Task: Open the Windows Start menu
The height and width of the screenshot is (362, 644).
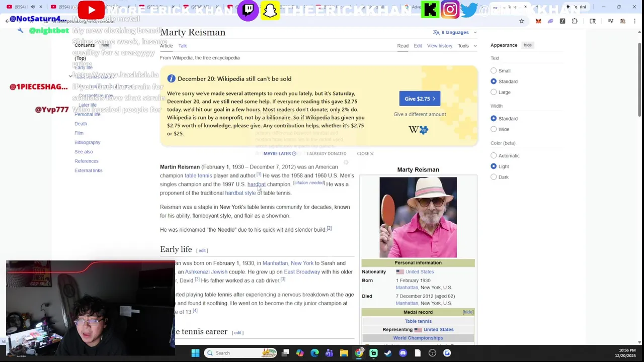Action: (195, 353)
